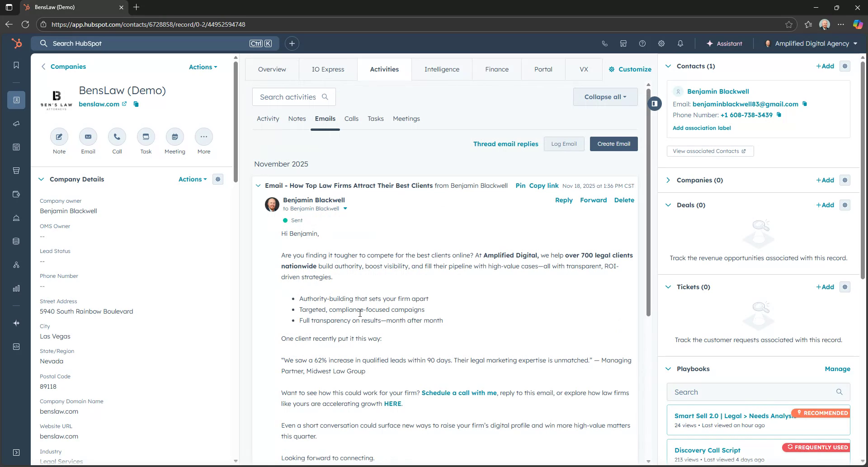Open the CRM contacts icon in the left sidebar
This screenshot has width=868, height=467.
click(16, 100)
